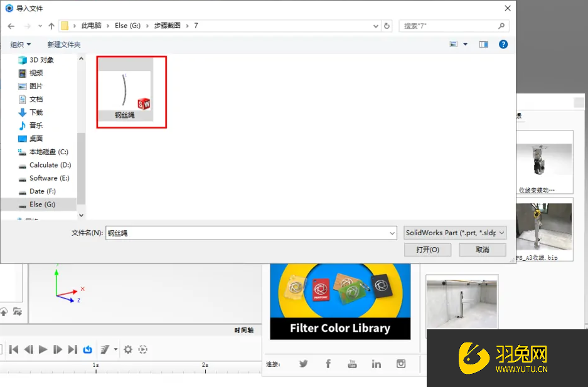The width and height of the screenshot is (588, 387).
Task: Click the YouTube icon in the connect bar
Action: [352, 364]
